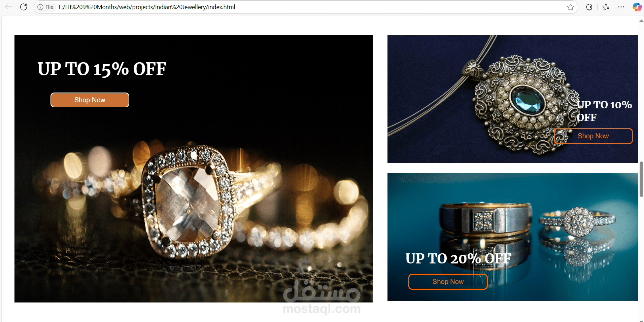This screenshot has width=644, height=322.
Task: Click the scrollbar up arrow
Action: tap(641, 21)
